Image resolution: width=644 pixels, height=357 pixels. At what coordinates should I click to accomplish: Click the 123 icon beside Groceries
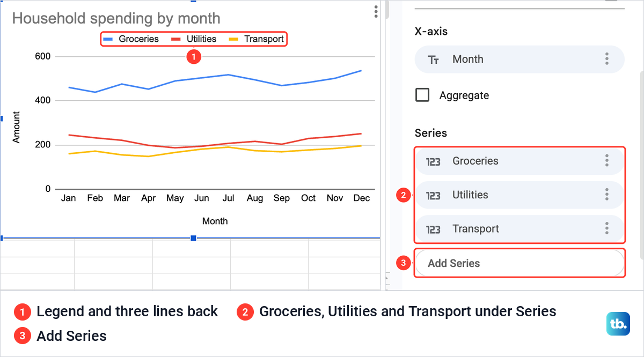(433, 161)
